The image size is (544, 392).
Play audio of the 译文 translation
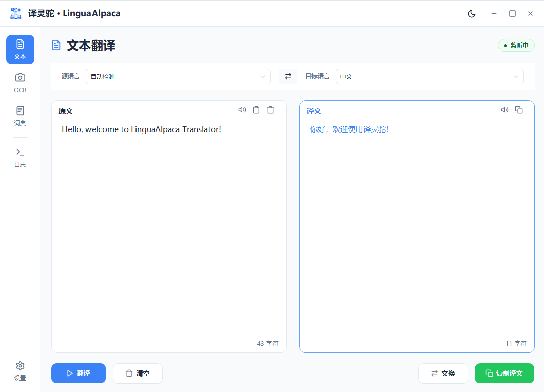(505, 110)
